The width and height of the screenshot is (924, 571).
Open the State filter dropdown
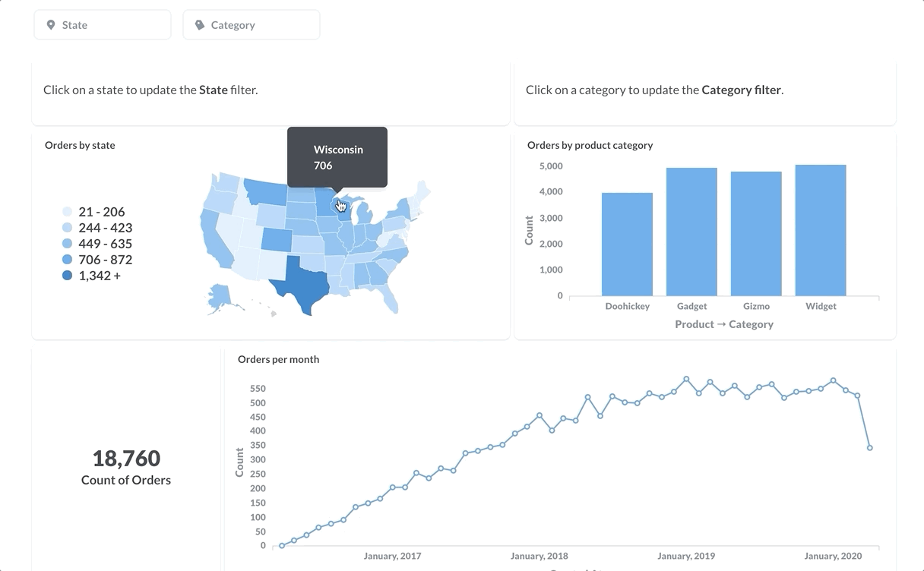pyautogui.click(x=102, y=25)
